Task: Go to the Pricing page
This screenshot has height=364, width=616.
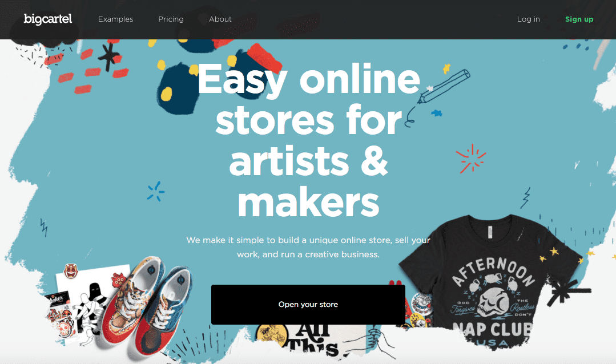Action: tap(171, 19)
